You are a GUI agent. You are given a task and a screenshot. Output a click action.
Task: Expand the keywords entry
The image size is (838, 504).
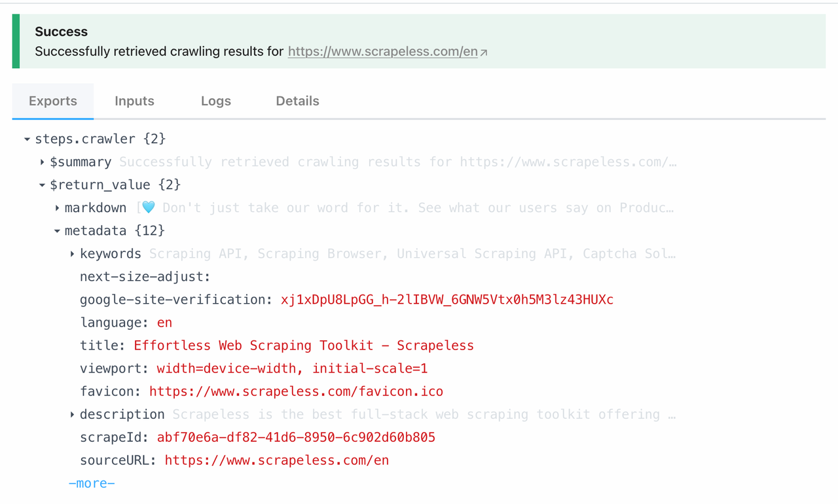pyautogui.click(x=72, y=254)
